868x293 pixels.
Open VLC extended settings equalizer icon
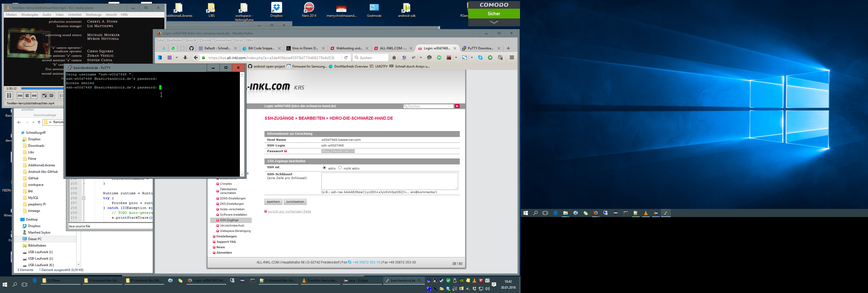point(52,96)
